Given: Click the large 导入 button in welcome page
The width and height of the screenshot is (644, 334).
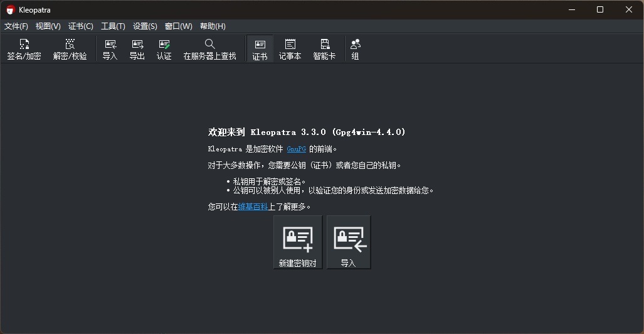Looking at the screenshot, I should pyautogui.click(x=348, y=242).
